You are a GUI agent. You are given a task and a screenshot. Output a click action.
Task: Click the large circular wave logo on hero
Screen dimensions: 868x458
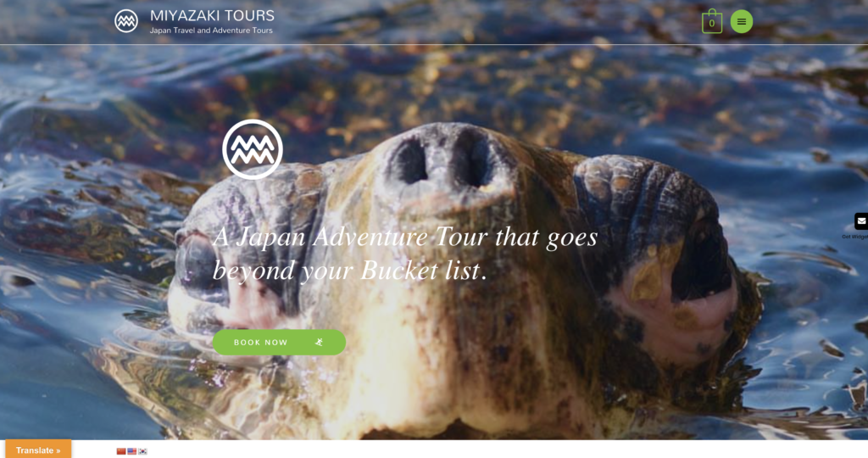point(253,149)
